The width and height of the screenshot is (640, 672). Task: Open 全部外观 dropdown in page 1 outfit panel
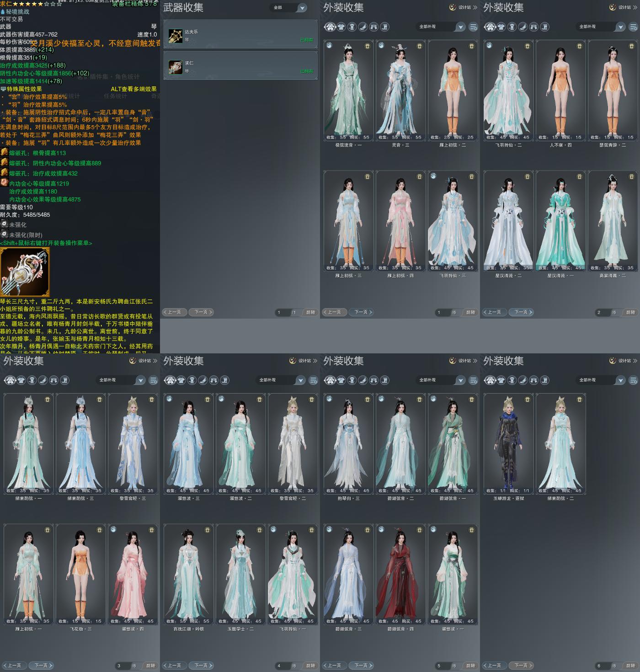[x=441, y=27]
